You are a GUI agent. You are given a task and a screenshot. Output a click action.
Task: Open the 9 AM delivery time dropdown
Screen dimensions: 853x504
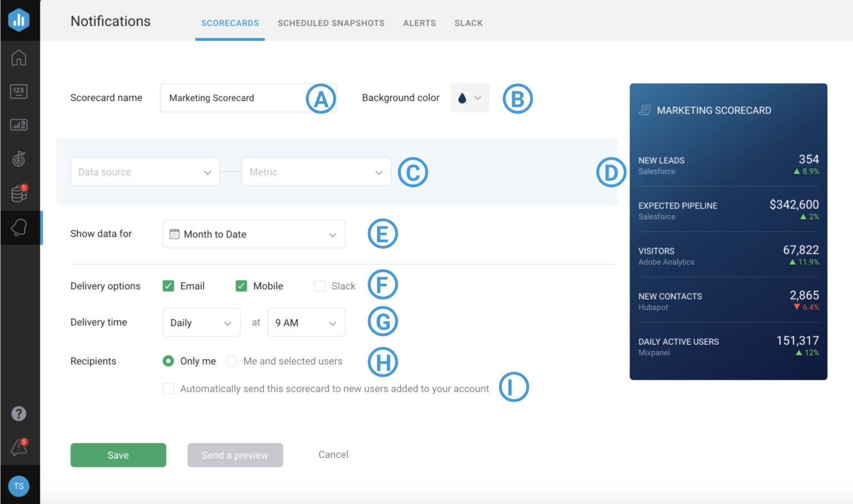[306, 323]
